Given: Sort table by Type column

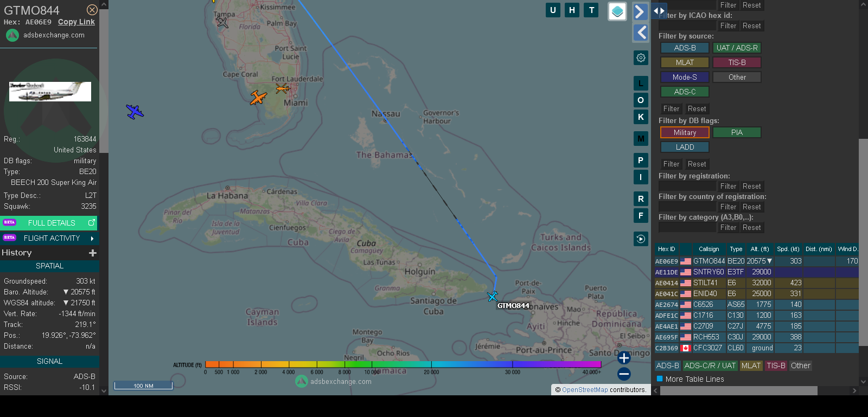Looking at the screenshot, I should point(736,249).
